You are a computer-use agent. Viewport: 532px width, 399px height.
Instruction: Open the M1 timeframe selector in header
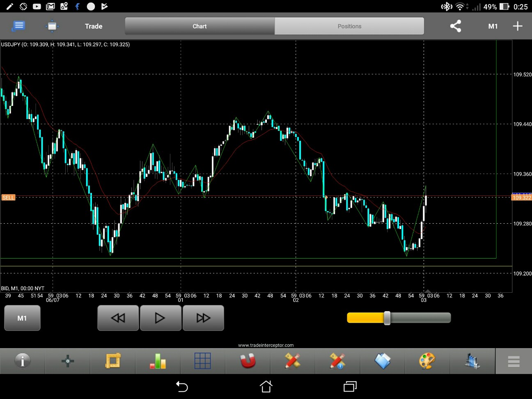tap(493, 26)
